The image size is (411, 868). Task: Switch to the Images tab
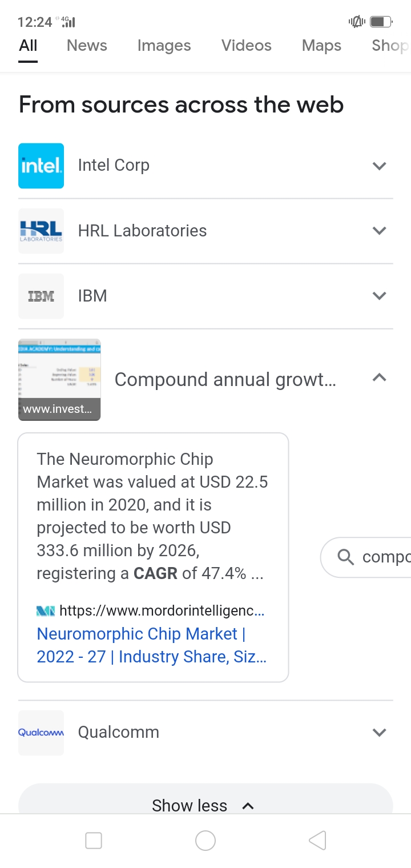click(164, 46)
